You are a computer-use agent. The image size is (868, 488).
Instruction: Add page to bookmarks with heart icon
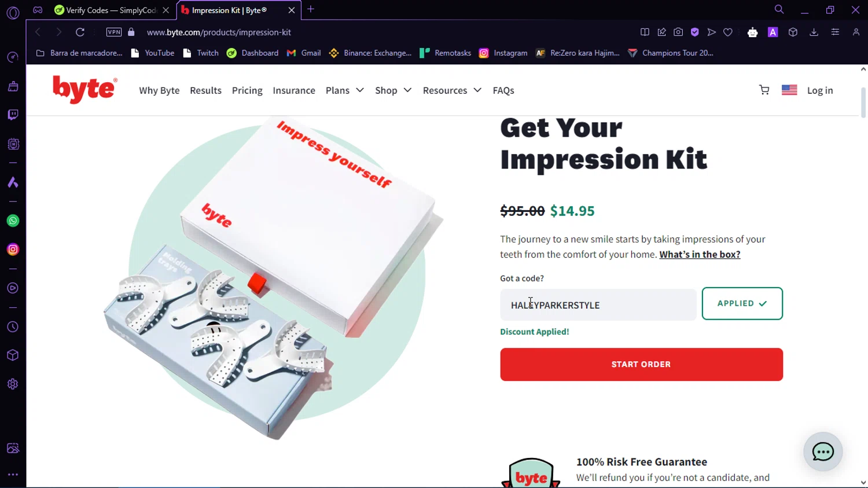[728, 32]
